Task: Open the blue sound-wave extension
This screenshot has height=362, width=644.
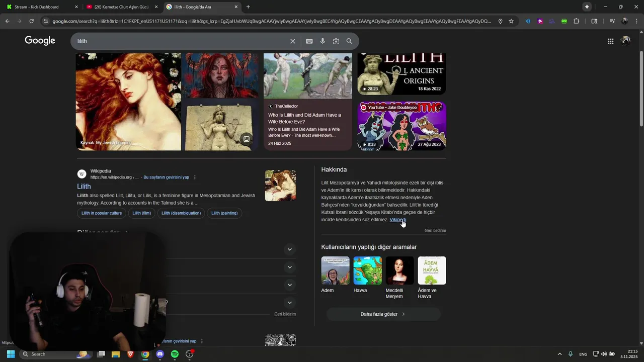Action: point(528,21)
